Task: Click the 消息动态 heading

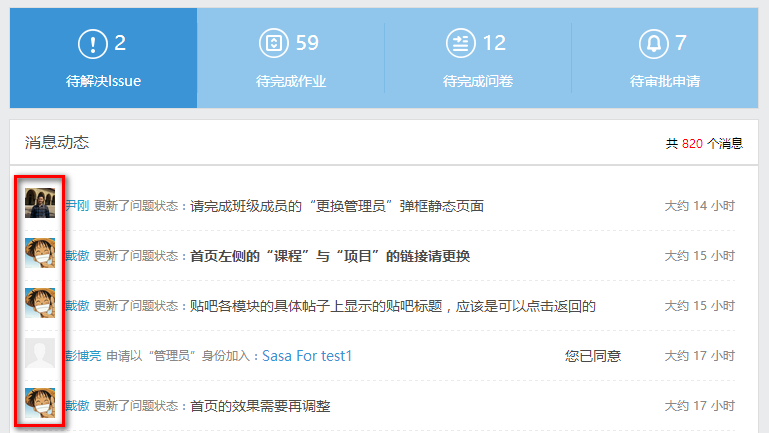Action: point(57,142)
